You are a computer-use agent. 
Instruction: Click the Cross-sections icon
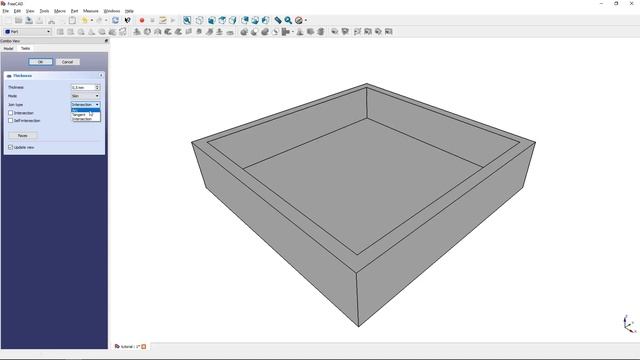[321, 31]
